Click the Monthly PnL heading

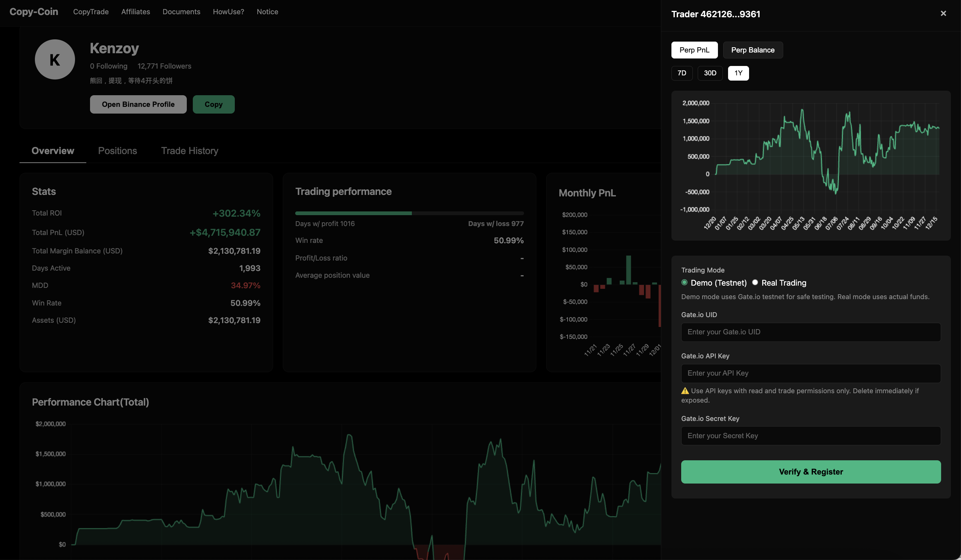(587, 193)
